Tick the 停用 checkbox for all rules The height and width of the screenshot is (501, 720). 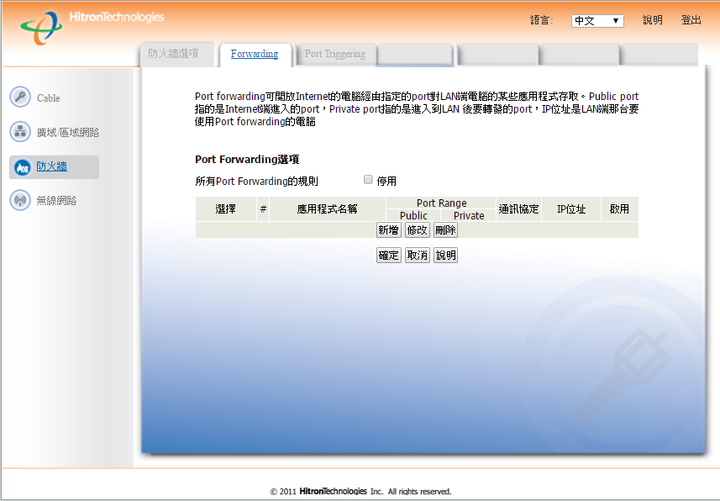click(368, 180)
